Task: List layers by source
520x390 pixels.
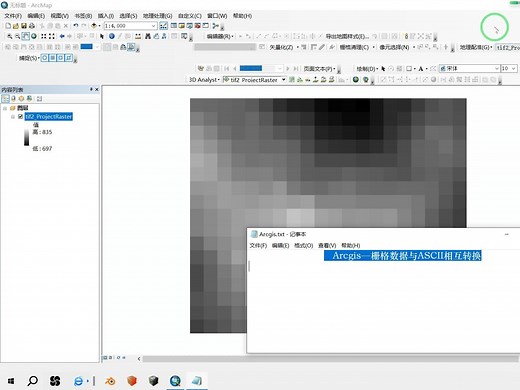Action: pyautogui.click(x=13, y=99)
